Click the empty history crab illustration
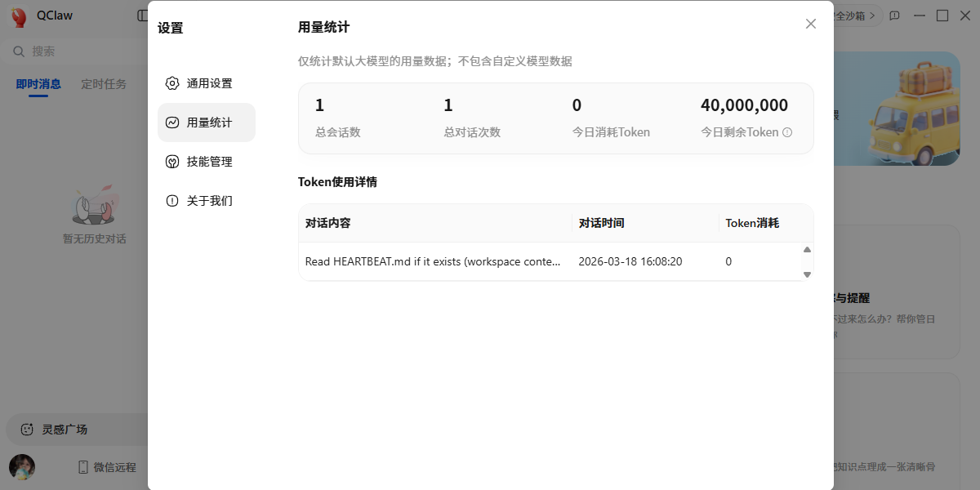The width and height of the screenshot is (980, 490). [x=95, y=207]
